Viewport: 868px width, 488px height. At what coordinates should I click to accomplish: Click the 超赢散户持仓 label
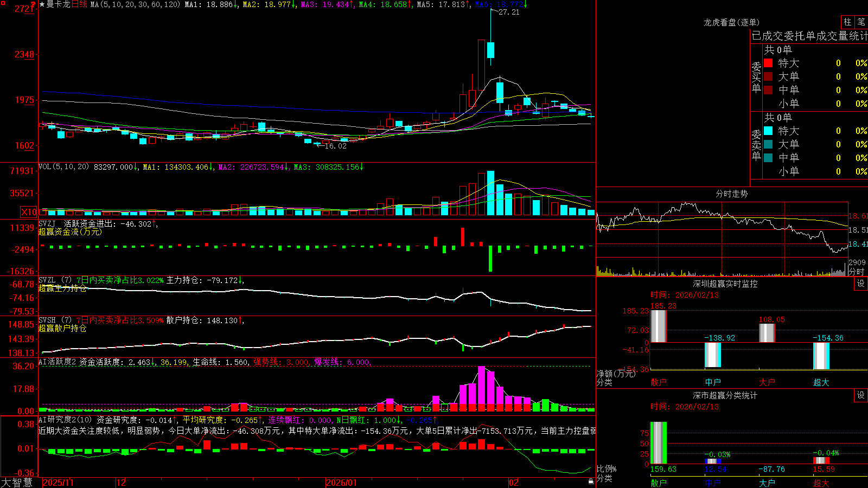click(x=62, y=328)
